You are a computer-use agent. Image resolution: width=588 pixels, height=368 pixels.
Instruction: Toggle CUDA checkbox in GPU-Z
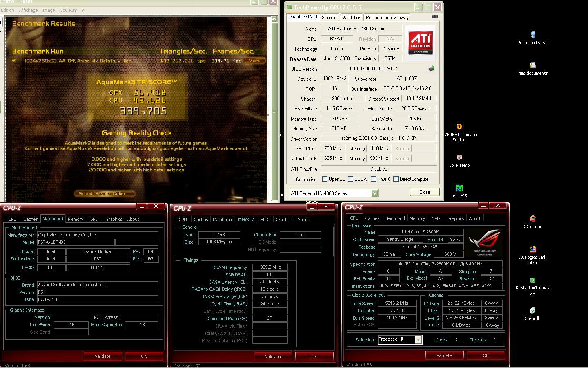(350, 179)
